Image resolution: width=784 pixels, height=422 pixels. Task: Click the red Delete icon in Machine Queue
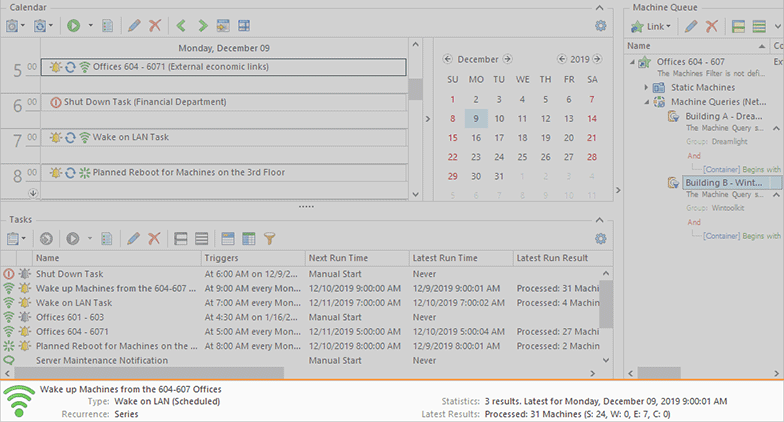tap(711, 25)
